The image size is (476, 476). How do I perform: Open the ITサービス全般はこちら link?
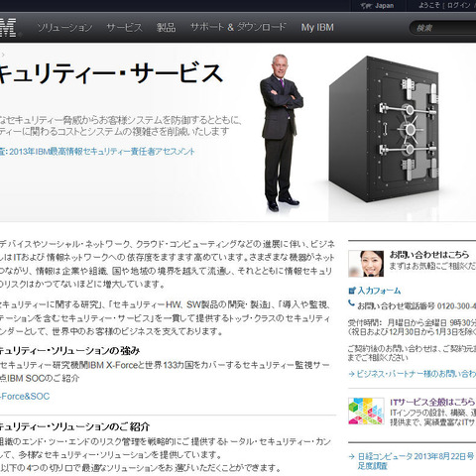pyautogui.click(x=432, y=402)
